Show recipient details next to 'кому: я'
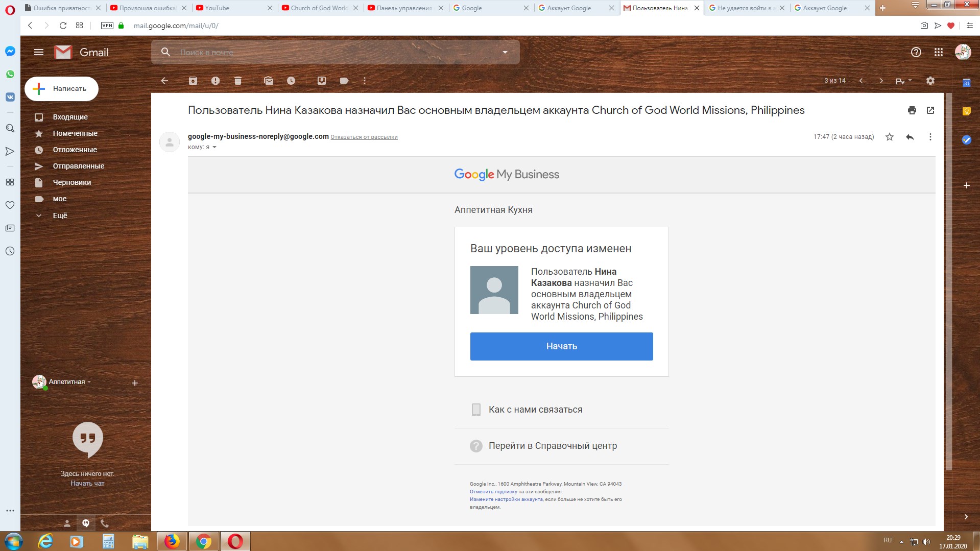The width and height of the screenshot is (980, 551). (x=214, y=147)
